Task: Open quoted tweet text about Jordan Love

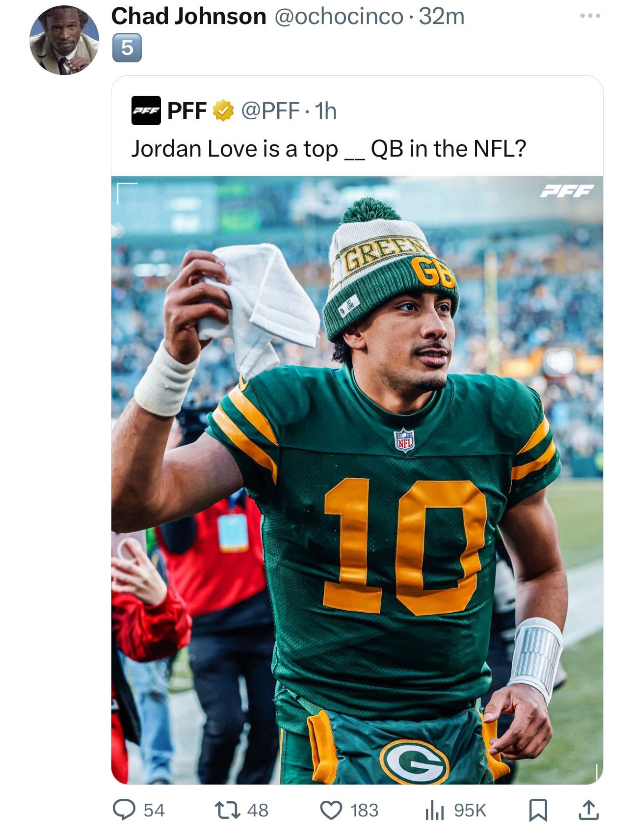Action: pos(328,149)
